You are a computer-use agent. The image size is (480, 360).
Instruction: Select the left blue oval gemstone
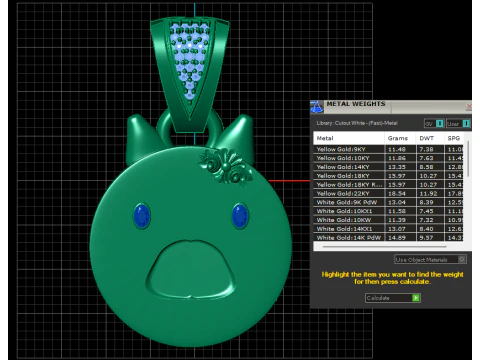(142, 216)
